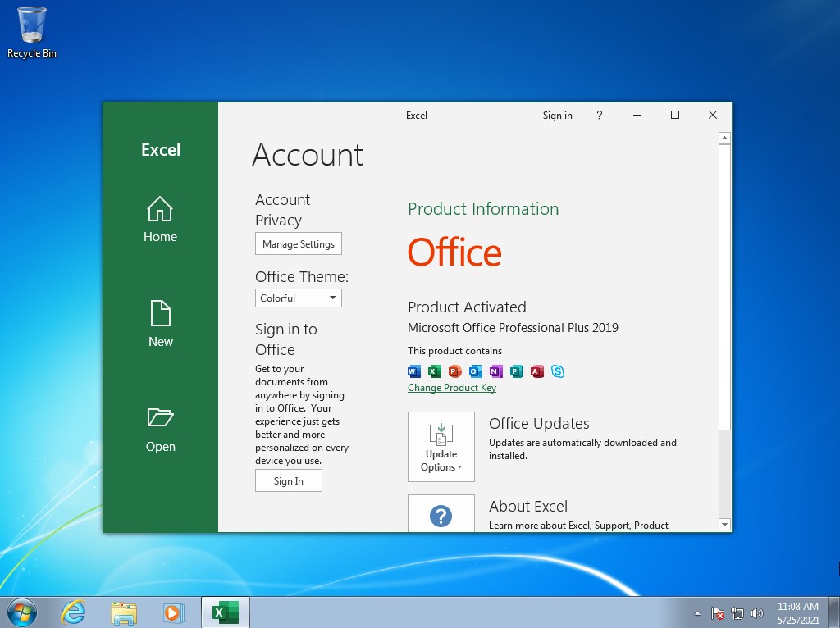Click Sign in at the top of the window
Screen dimensions: 840x628
557,115
